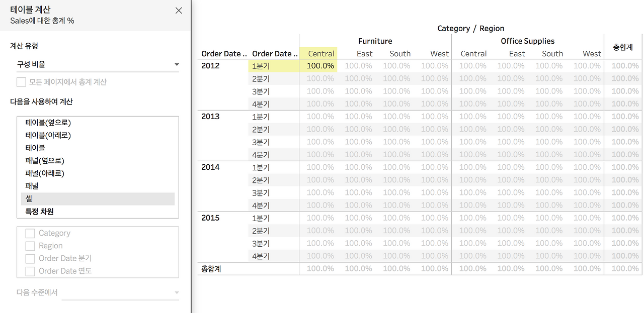The image size is (644, 313).
Task: Check the Region dimension checkbox
Action: click(30, 246)
